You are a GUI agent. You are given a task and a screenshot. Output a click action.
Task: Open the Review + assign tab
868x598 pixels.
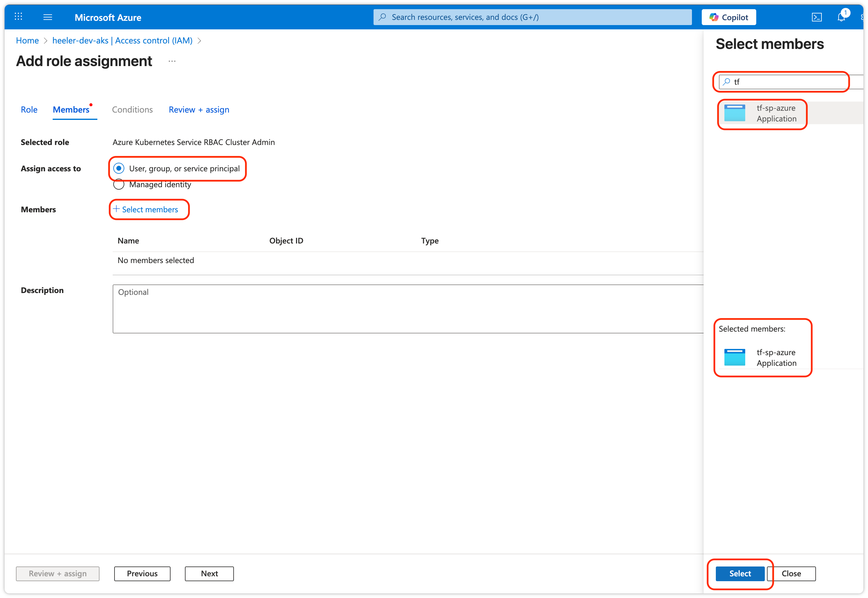click(x=199, y=110)
